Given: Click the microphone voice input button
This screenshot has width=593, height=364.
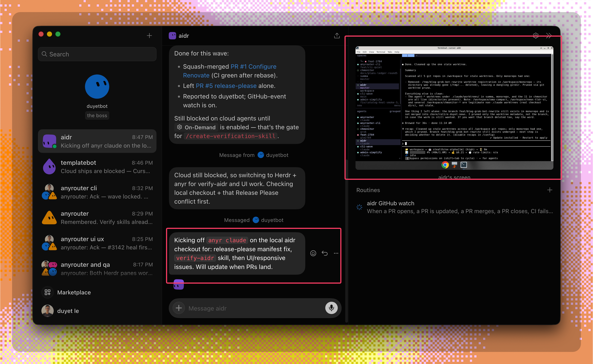Looking at the screenshot, I should point(332,308).
